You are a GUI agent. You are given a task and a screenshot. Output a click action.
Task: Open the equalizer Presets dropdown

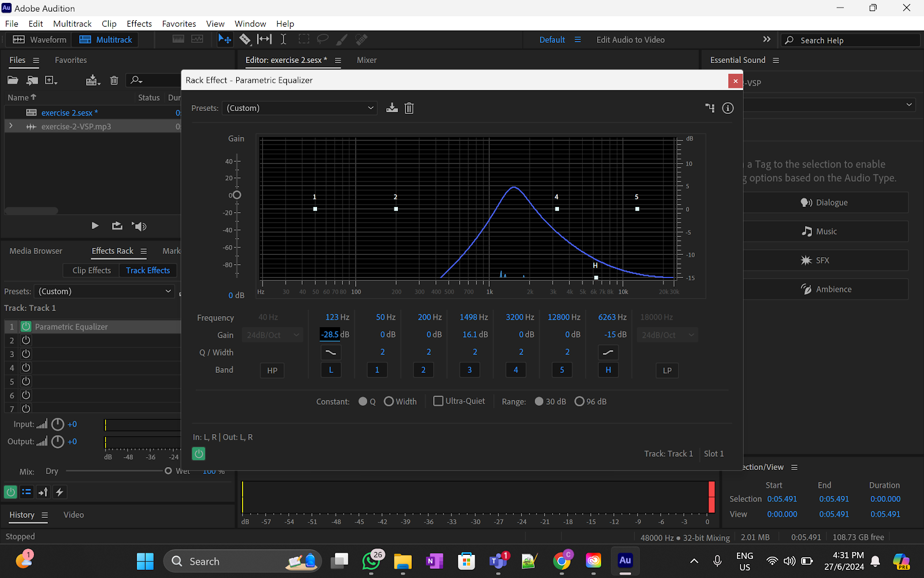299,108
